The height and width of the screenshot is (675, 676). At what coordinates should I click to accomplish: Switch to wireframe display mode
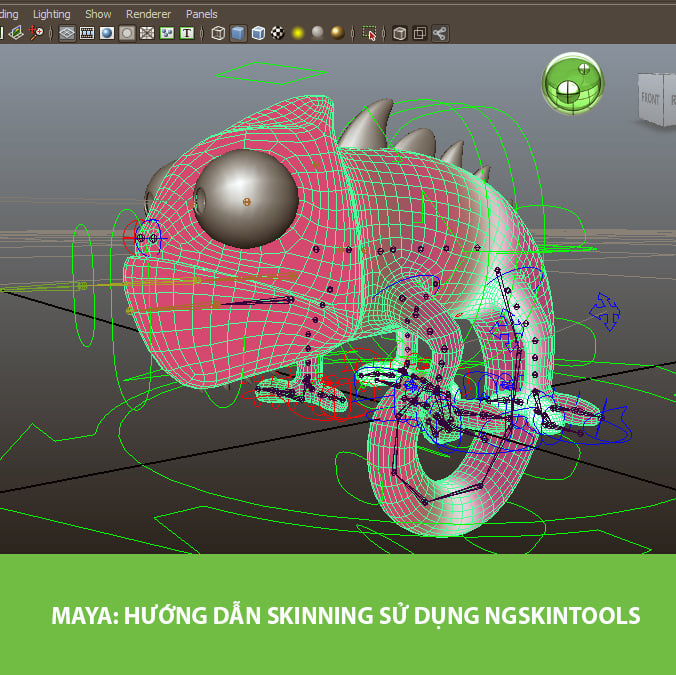pos(218,33)
